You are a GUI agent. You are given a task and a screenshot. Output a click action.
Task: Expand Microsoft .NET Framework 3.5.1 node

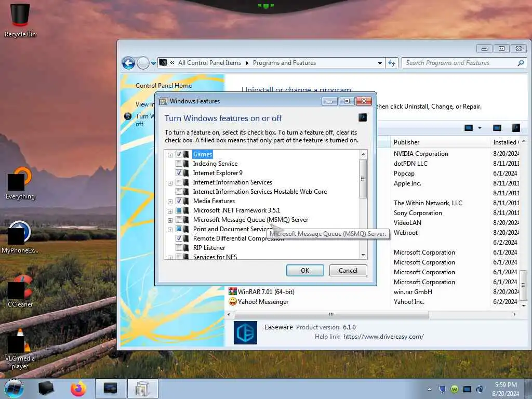point(170,211)
